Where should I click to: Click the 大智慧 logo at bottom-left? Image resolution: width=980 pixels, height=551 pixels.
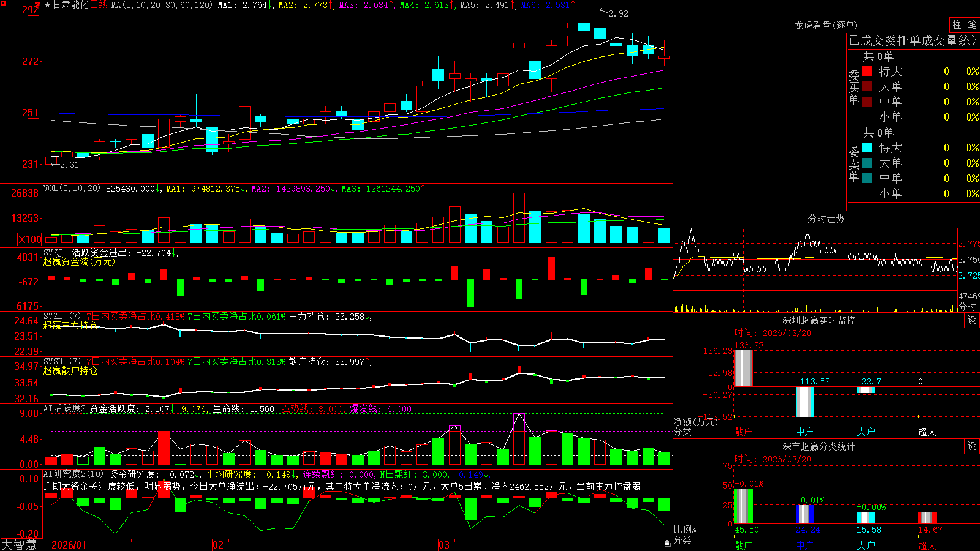pos(19,545)
